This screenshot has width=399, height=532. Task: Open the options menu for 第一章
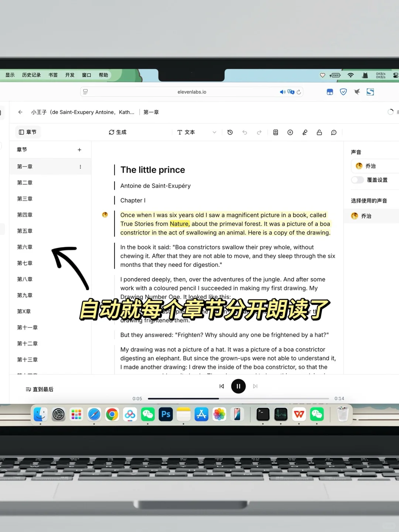(80, 167)
